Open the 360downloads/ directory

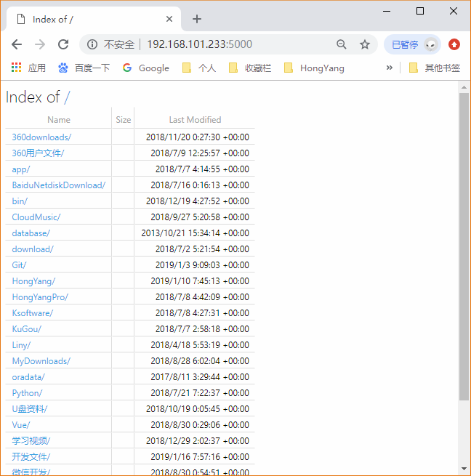click(41, 137)
